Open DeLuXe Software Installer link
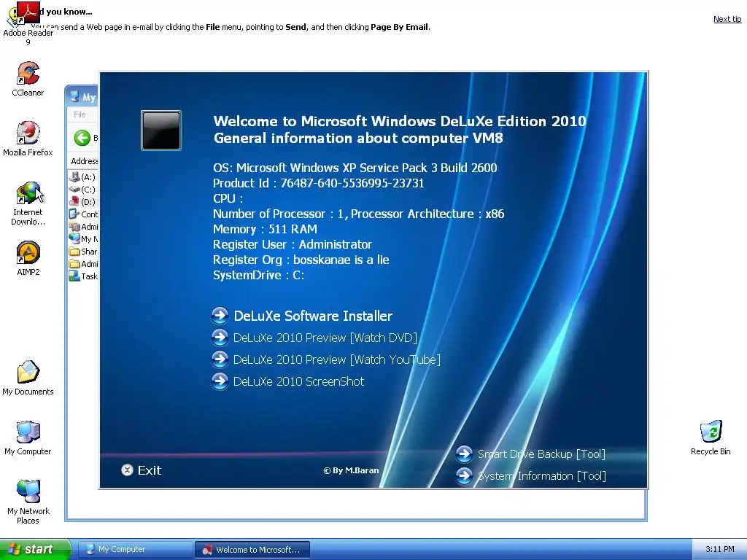This screenshot has width=747, height=560. (313, 316)
